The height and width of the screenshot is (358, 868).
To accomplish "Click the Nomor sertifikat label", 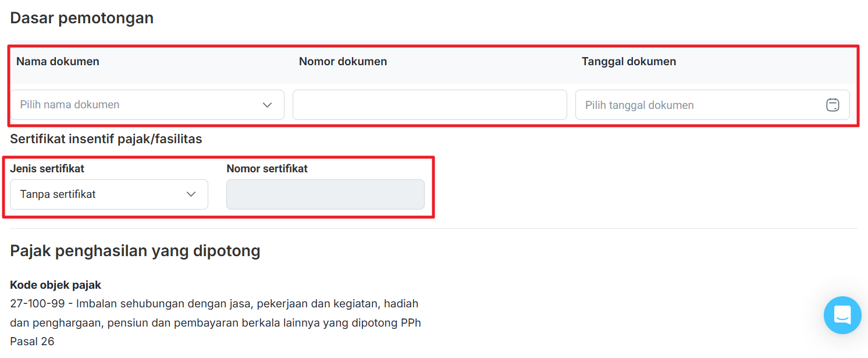I will point(267,169).
